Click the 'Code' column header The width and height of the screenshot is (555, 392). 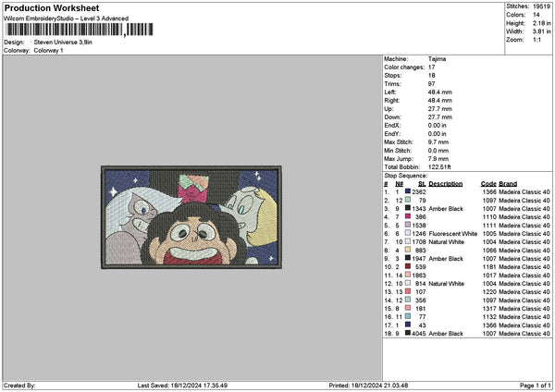[488, 184]
